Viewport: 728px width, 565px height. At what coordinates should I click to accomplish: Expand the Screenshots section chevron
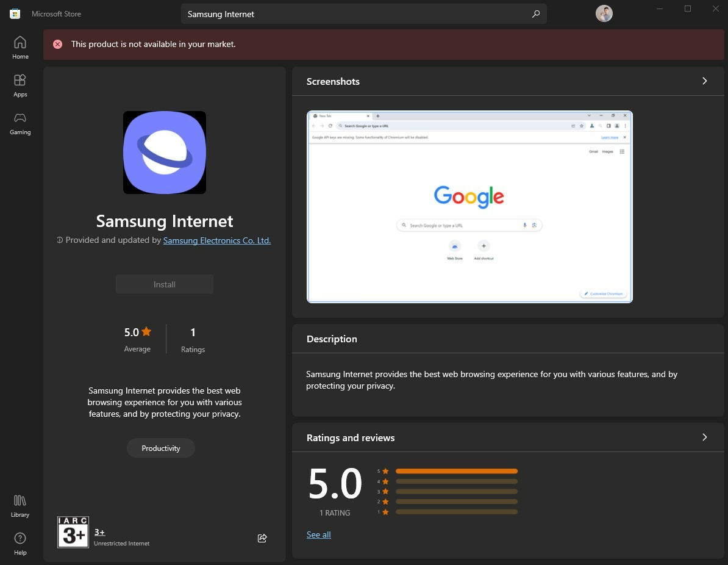705,81
